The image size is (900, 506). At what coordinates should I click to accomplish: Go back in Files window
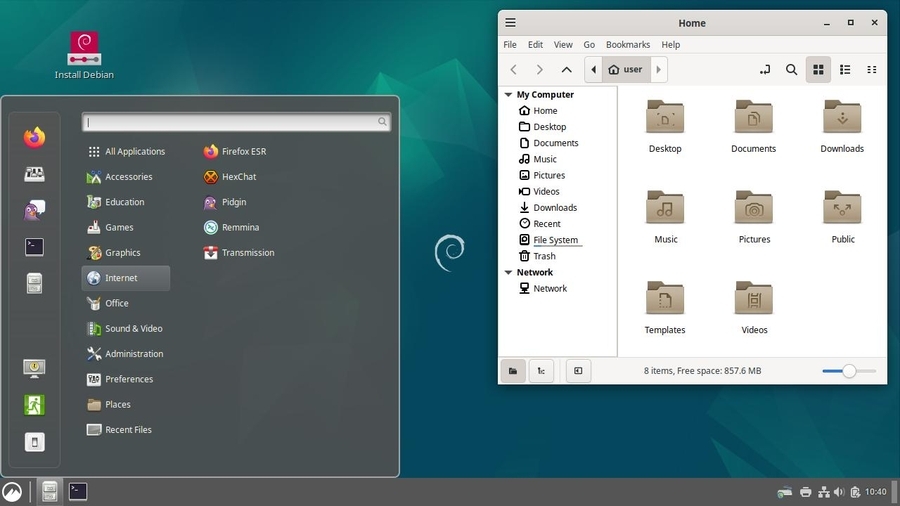[x=514, y=69]
